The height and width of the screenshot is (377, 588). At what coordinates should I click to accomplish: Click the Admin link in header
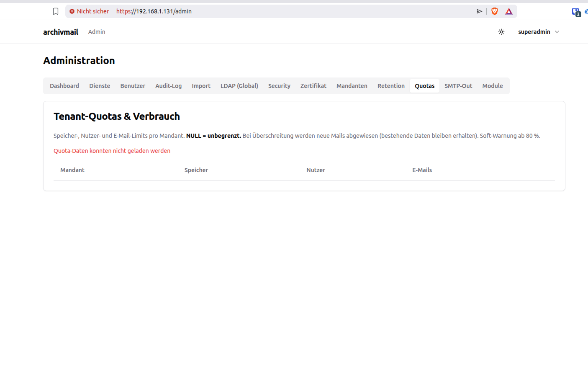[97, 32]
